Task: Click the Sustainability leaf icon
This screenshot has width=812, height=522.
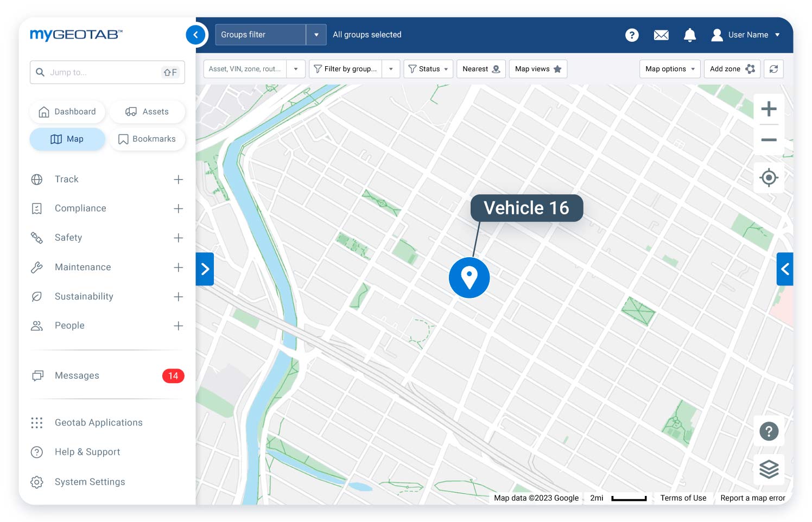Action: tap(37, 296)
